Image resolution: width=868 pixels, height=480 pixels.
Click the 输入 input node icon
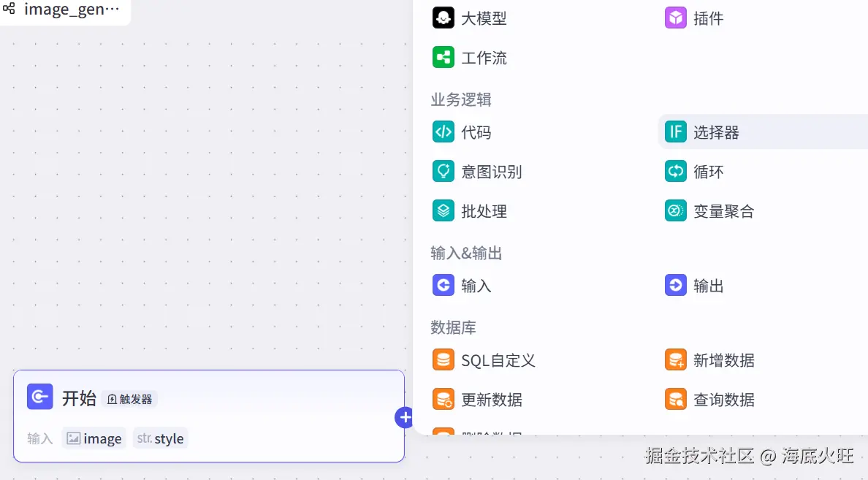click(443, 285)
